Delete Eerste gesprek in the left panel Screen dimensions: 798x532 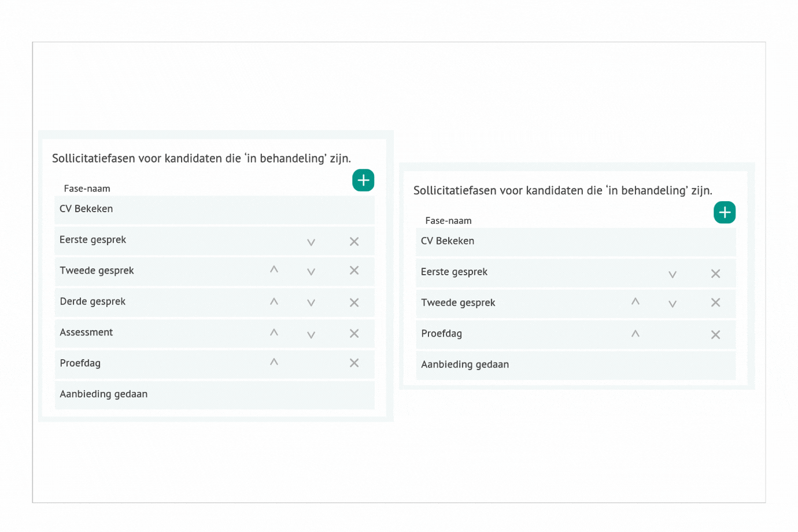[354, 242]
